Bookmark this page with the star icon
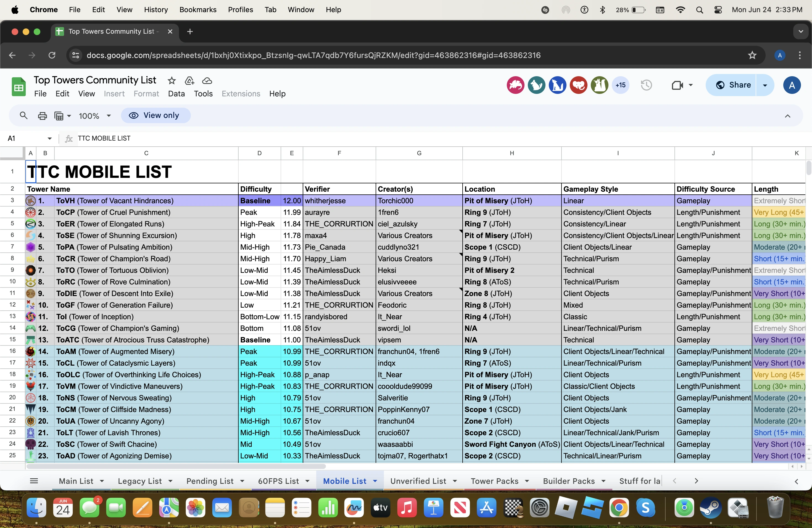The width and height of the screenshot is (812, 528). (x=752, y=55)
